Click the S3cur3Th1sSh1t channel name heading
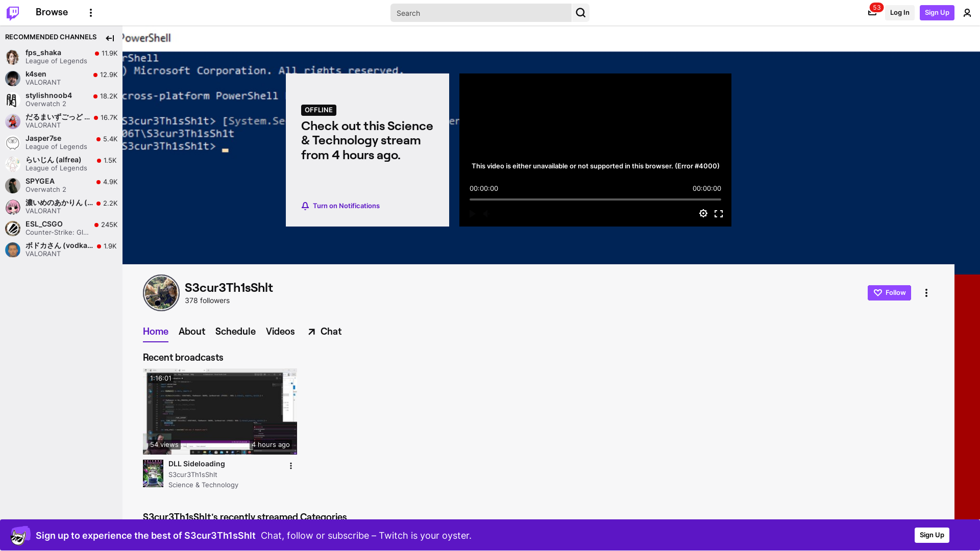The width and height of the screenshot is (980, 551). (x=229, y=288)
